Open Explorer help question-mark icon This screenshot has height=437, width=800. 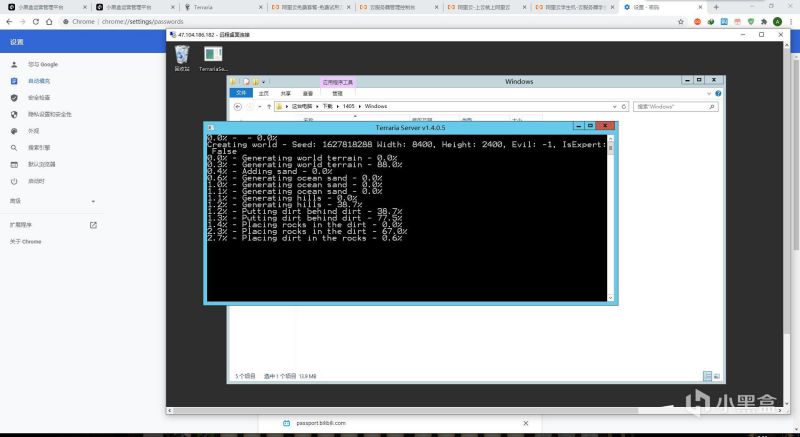point(718,94)
